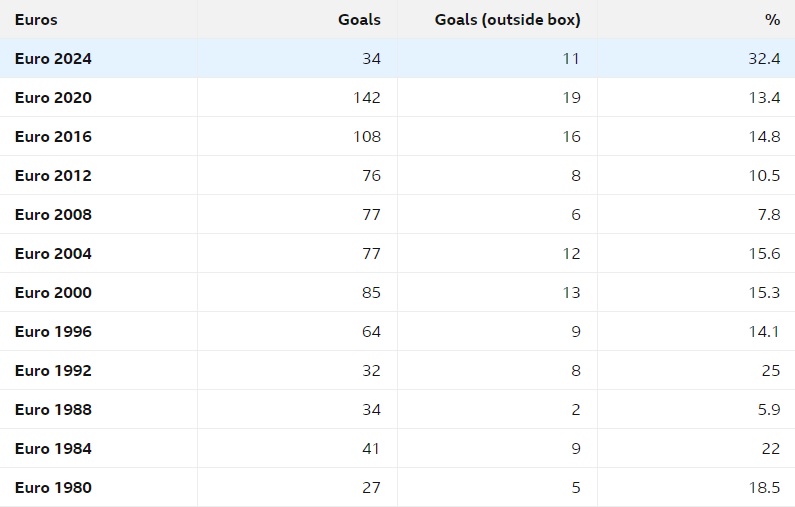Select the 18.5 percentage for Euro 1980
Screen dimensions: 795x507
(764, 488)
